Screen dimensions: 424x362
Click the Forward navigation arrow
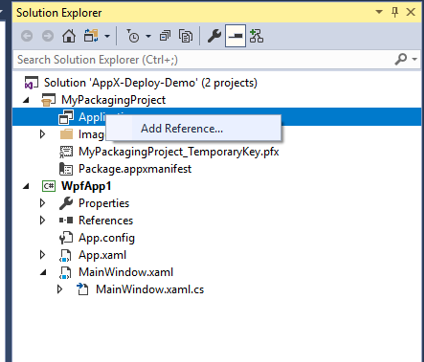coord(48,36)
